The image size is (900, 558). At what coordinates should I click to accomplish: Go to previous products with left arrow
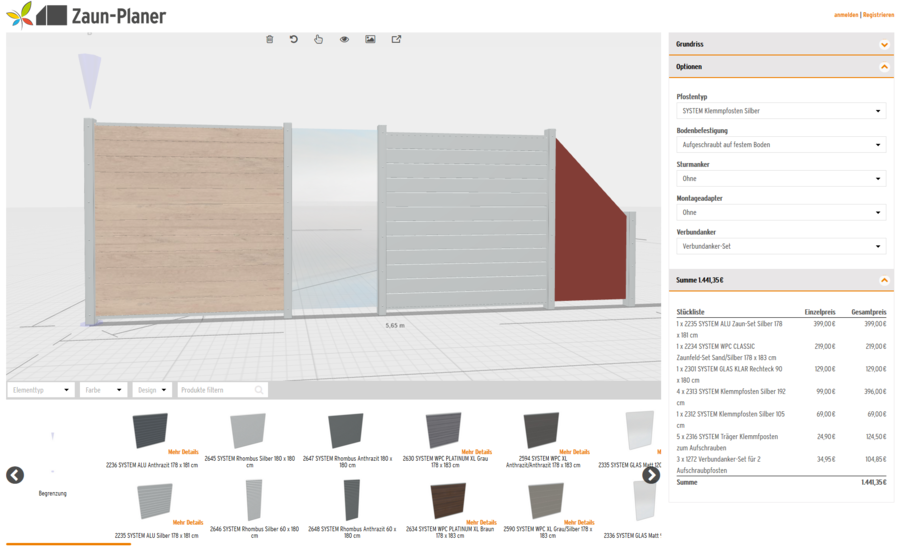pyautogui.click(x=15, y=475)
